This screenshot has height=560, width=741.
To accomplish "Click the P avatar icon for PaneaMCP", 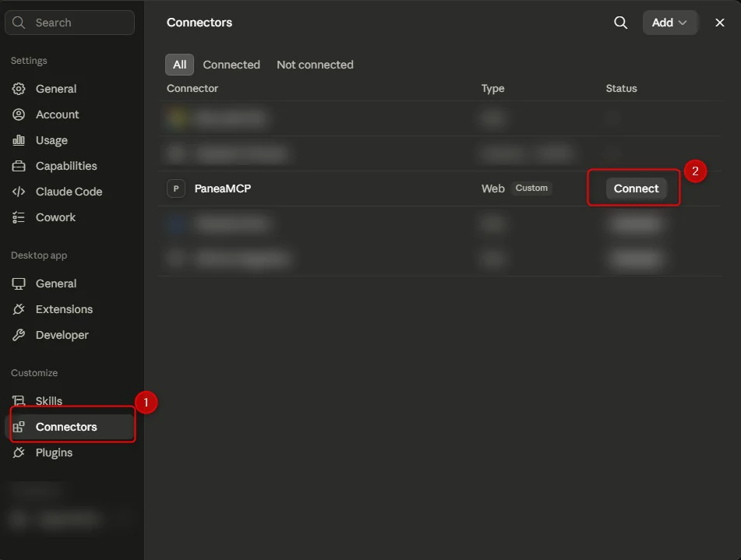I will [x=176, y=188].
